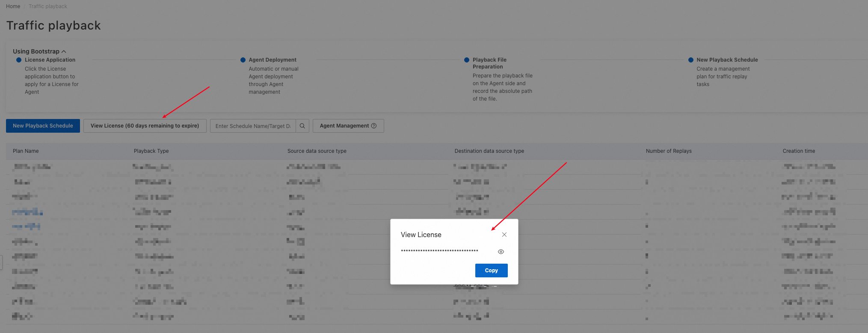Click the Plan Name column header
Screen dimensions: 868x333
click(x=26, y=151)
